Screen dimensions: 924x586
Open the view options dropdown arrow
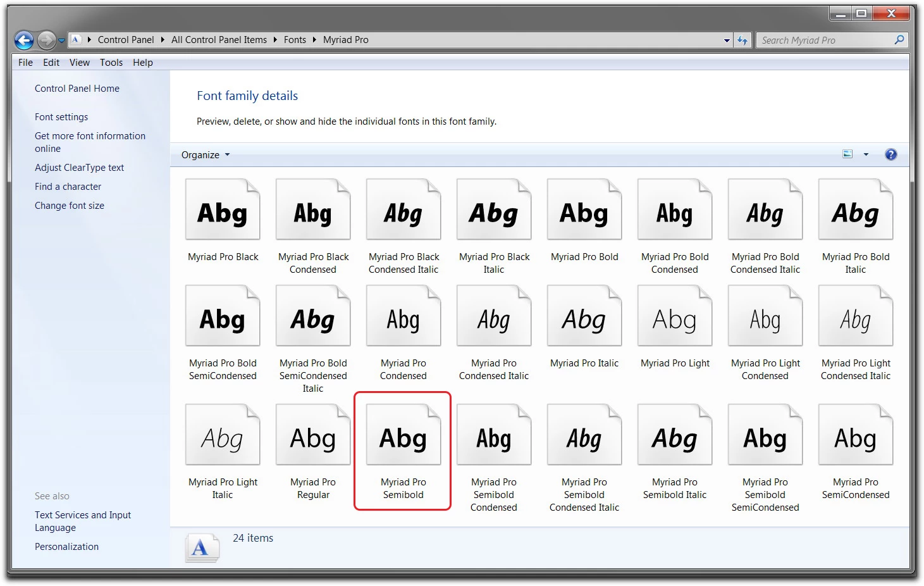[x=866, y=154]
